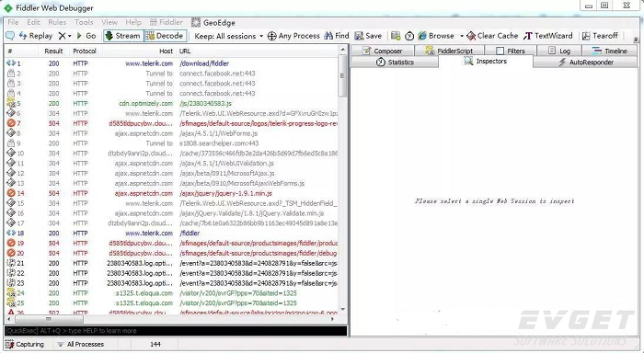Click the red error icon of session 20
The image size is (644, 353).
click(x=11, y=253)
